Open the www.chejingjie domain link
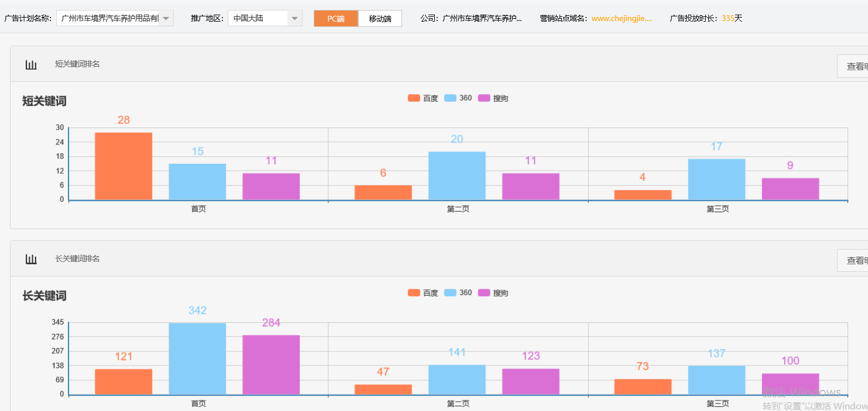This screenshot has width=868, height=411. click(x=622, y=18)
